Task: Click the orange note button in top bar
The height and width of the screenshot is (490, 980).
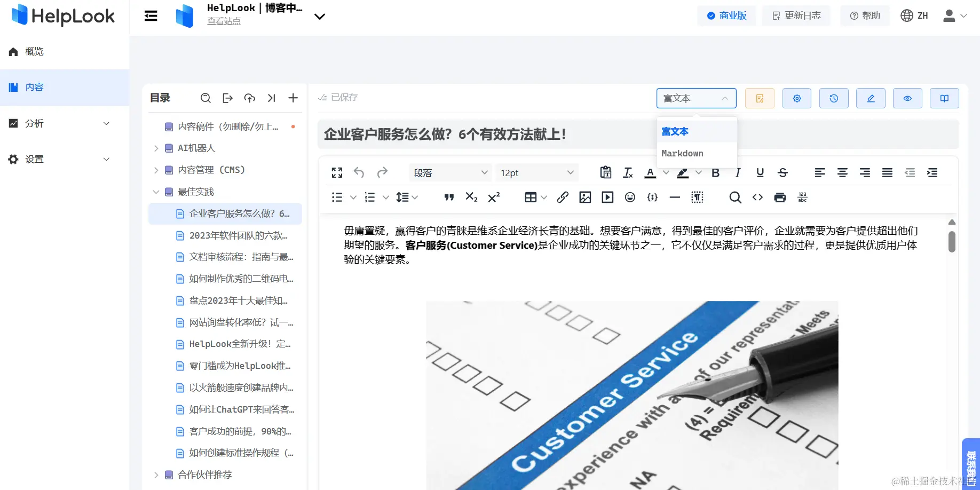Action: pos(760,98)
